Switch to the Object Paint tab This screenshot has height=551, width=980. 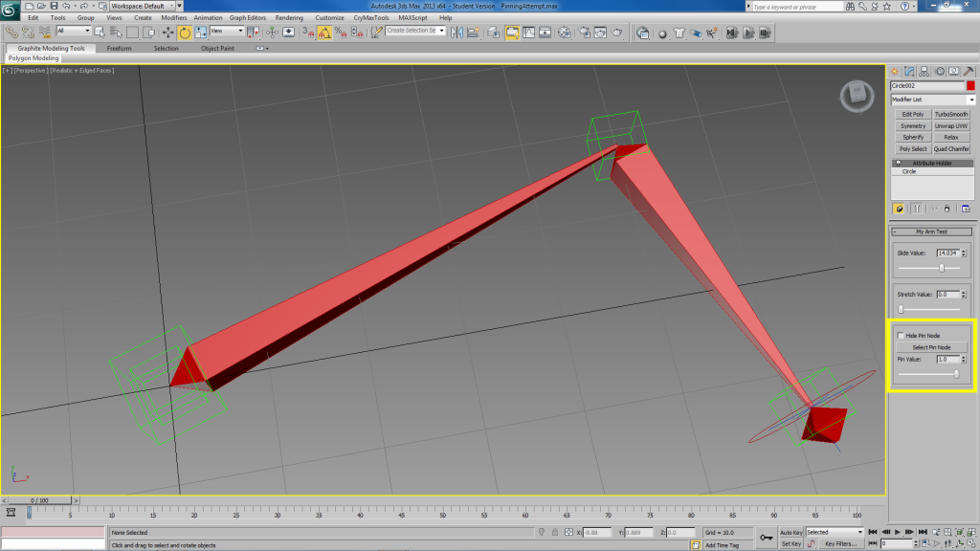click(222, 48)
